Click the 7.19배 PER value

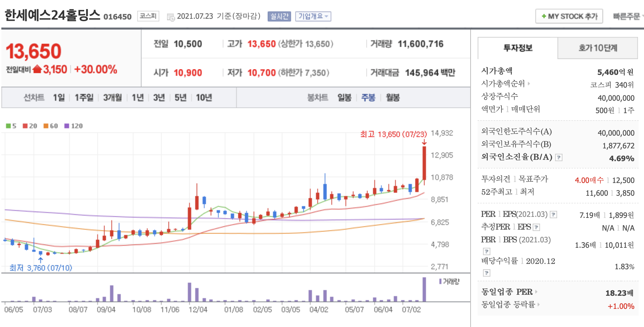590,215
